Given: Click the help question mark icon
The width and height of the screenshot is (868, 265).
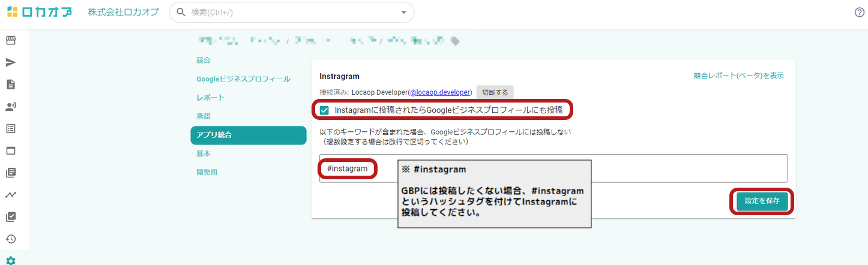Looking at the screenshot, I should [x=859, y=13].
